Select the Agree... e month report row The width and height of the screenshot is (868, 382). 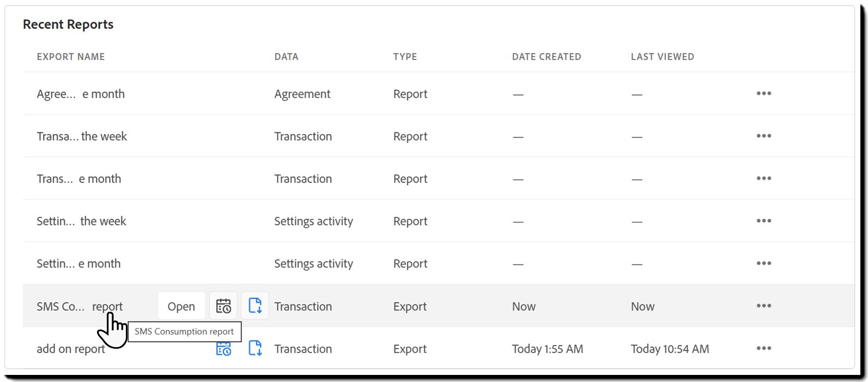(x=438, y=93)
